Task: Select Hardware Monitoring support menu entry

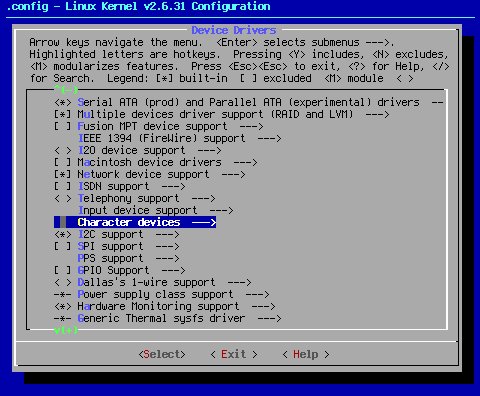Action: 158,306
